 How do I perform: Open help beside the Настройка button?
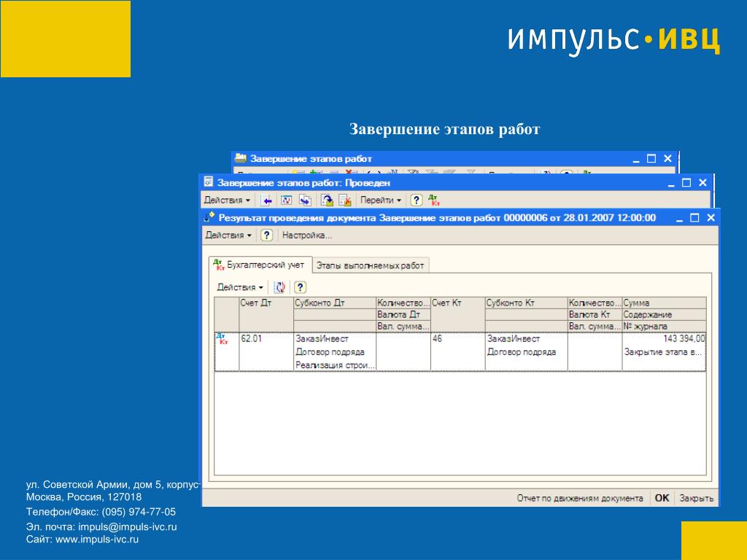point(267,236)
